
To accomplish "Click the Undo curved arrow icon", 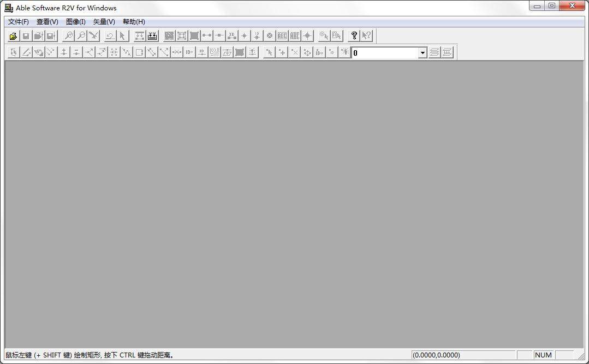I will click(110, 36).
